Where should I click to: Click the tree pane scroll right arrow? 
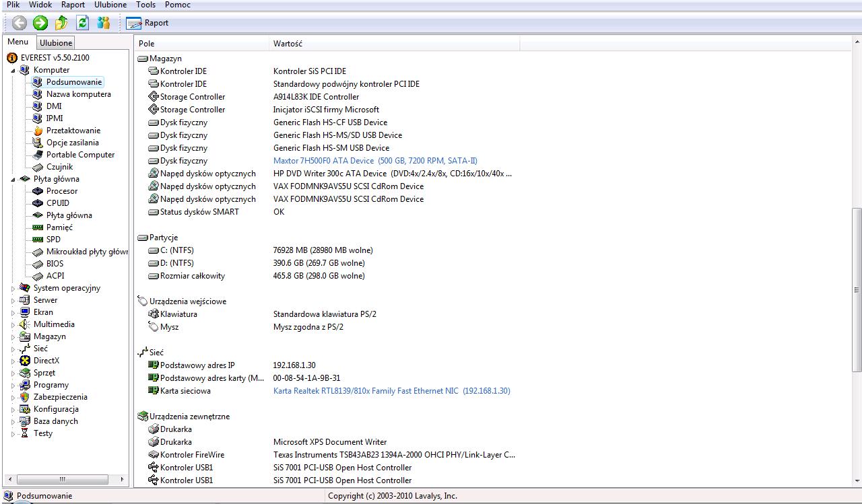tap(122, 480)
